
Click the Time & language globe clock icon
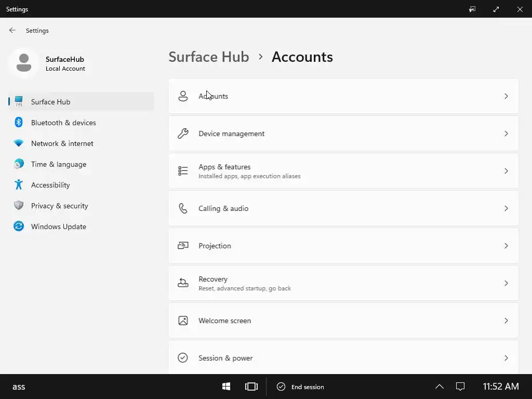(x=19, y=164)
